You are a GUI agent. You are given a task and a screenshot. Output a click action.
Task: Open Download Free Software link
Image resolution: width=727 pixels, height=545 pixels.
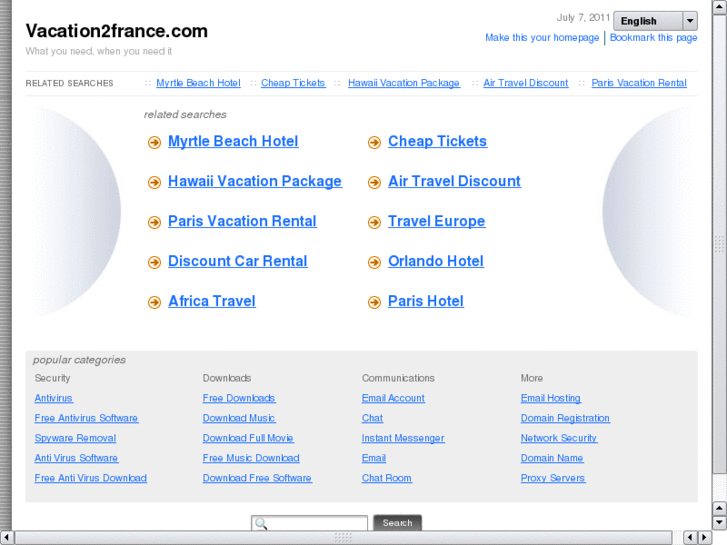(257, 478)
